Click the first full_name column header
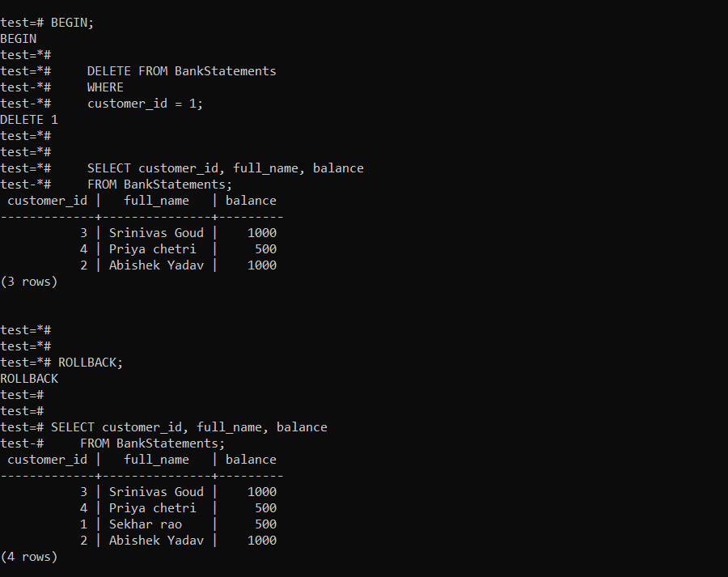Viewport: 728px width, 577px height. pos(156,201)
